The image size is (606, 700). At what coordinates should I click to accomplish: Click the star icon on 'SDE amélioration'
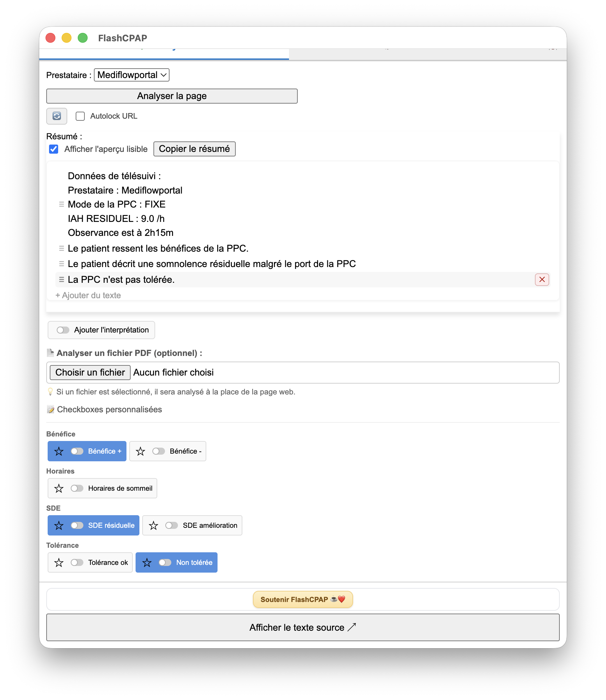point(153,525)
